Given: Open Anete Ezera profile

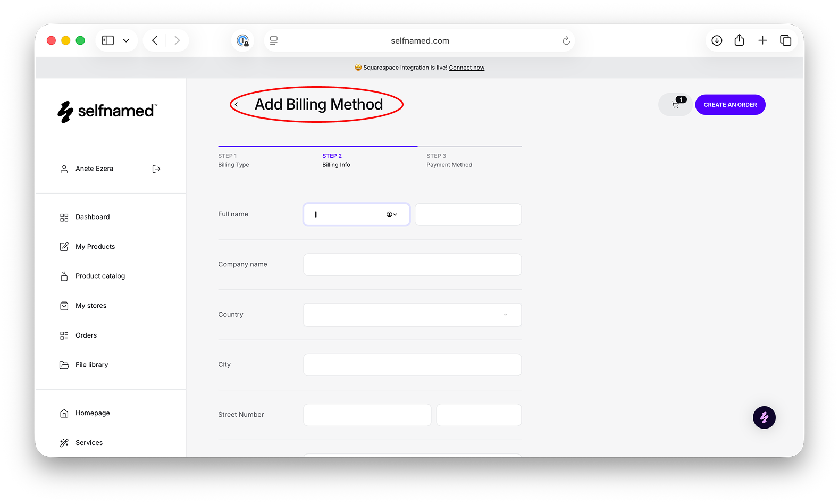Looking at the screenshot, I should [94, 169].
